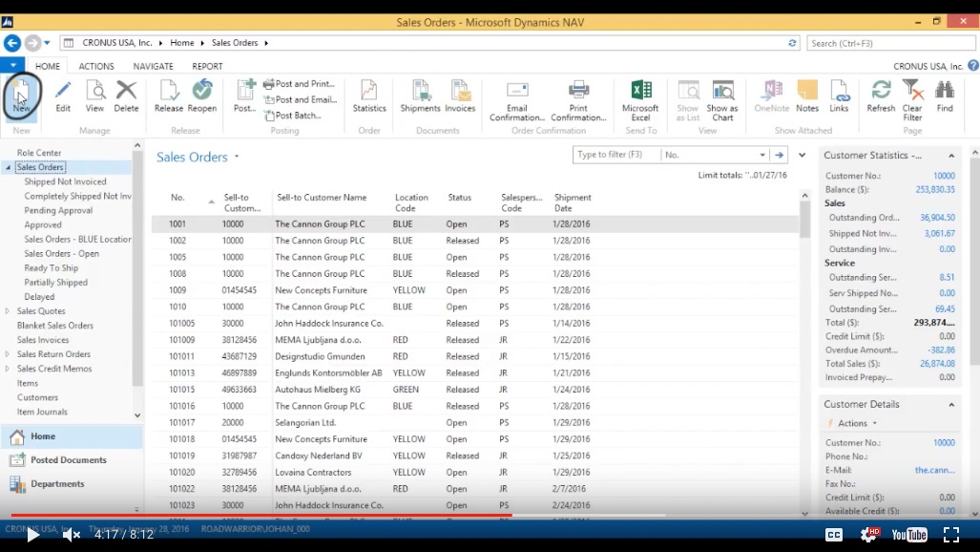The image size is (980, 552).
Task: Switch to the NAVIGATE ribbon tab
Action: pos(153,66)
